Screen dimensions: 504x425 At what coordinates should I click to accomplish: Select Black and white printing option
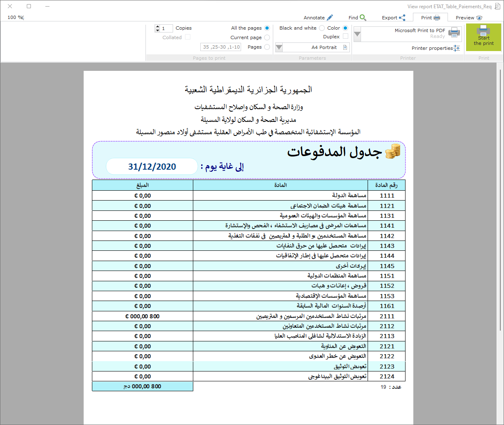(321, 28)
